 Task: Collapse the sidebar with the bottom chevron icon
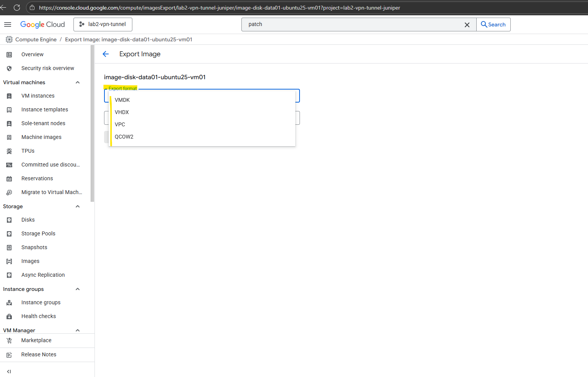click(x=9, y=371)
